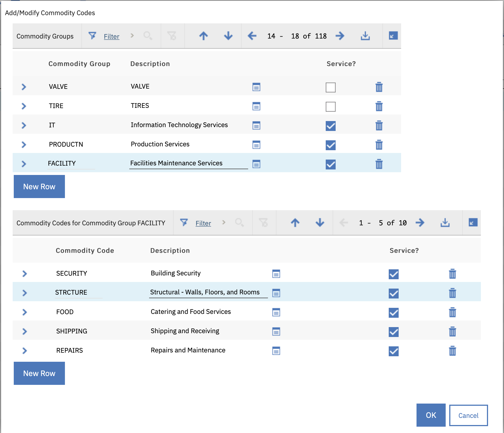This screenshot has width=504, height=433.
Task: Uncheck Service checkbox for FOOD code
Action: (x=393, y=313)
